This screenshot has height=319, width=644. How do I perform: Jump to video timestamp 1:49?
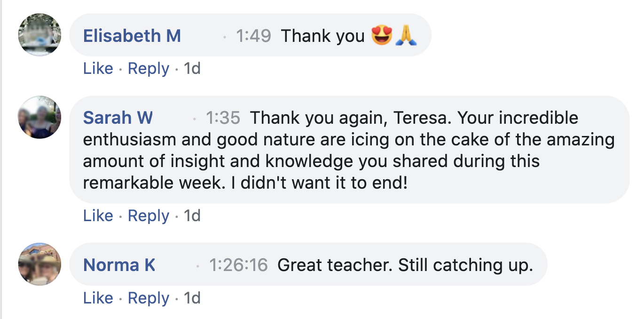[253, 36]
